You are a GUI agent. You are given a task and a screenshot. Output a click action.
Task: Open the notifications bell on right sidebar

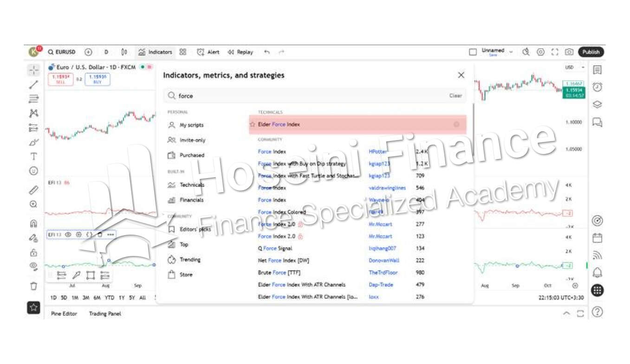pos(598,272)
